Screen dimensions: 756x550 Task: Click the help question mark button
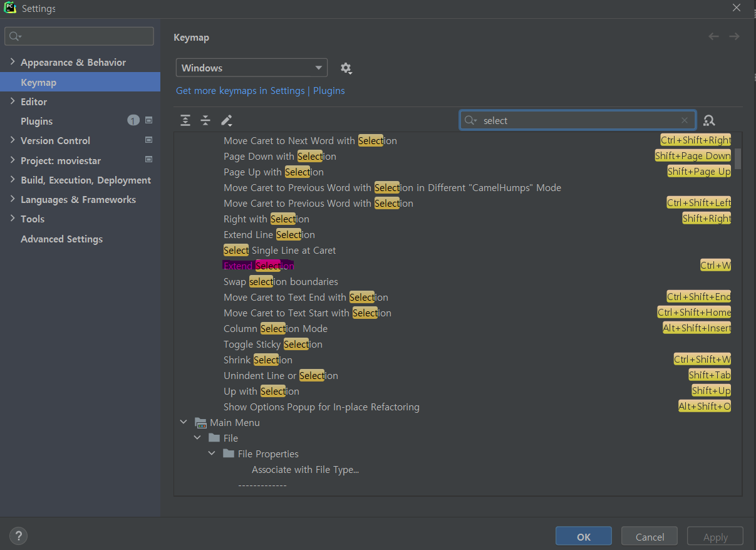[x=19, y=536]
